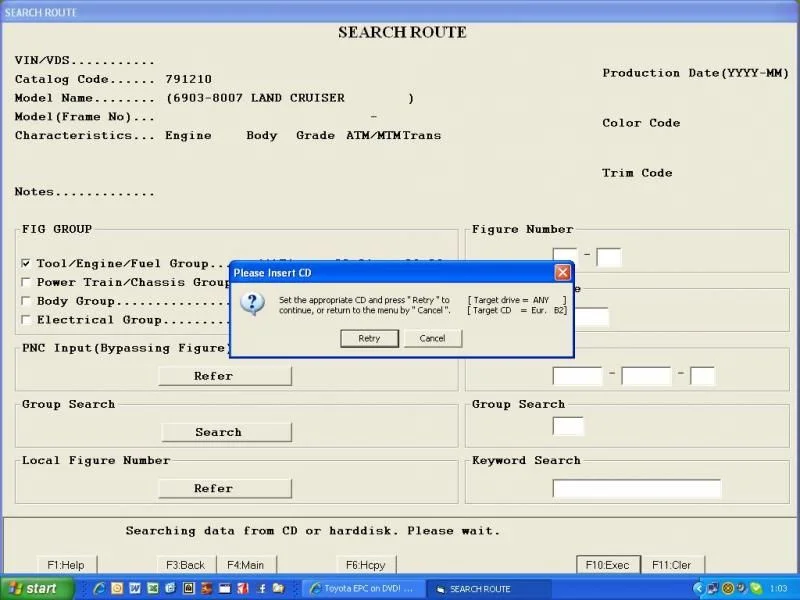Open the orange clock icon in Quick Launch
Viewport: 800px width, 600px height.
[117, 588]
